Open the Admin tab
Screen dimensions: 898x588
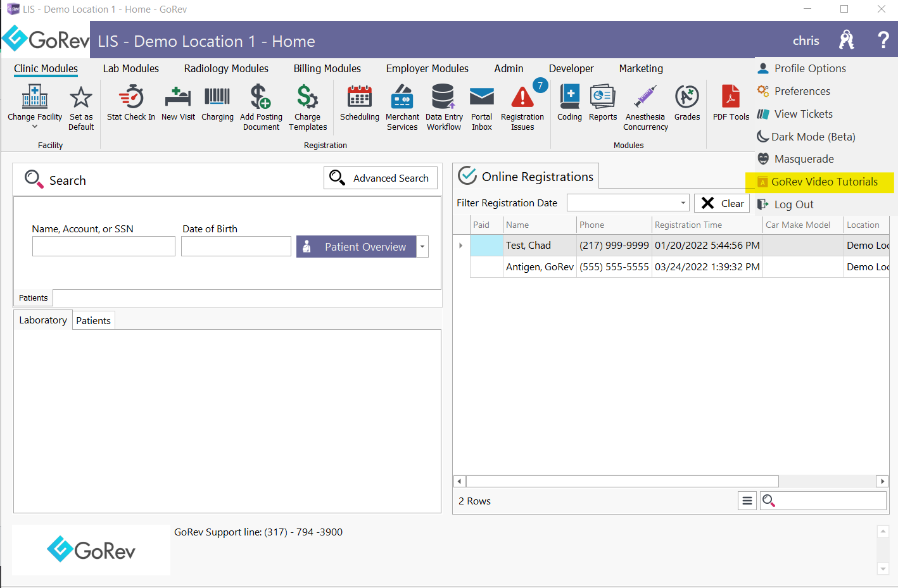coord(509,68)
